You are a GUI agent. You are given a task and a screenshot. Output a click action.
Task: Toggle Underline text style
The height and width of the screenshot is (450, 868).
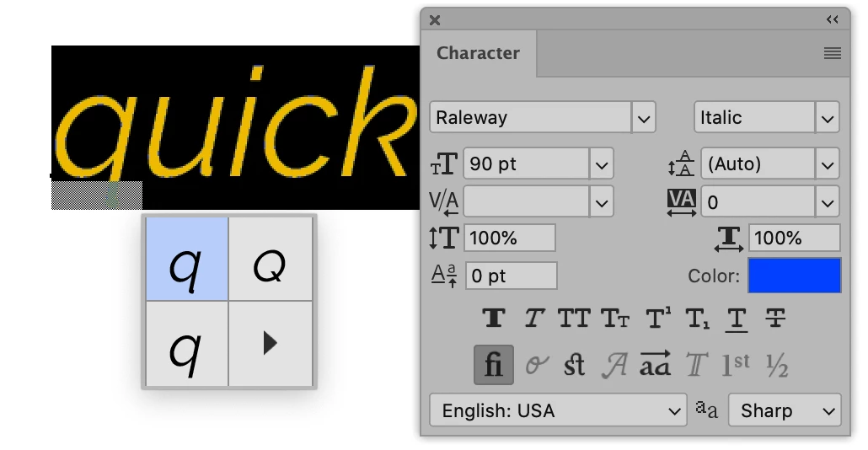737,319
